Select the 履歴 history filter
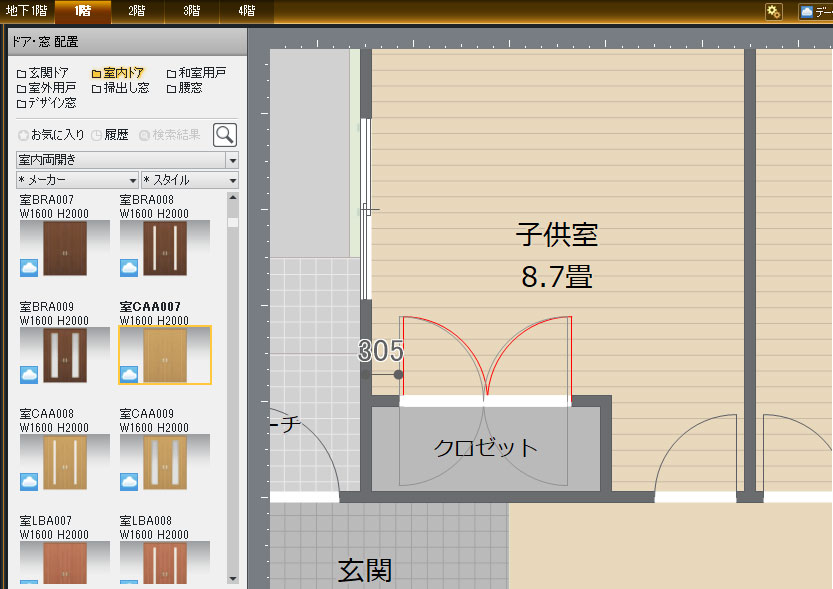Image resolution: width=833 pixels, height=589 pixels. coord(110,135)
